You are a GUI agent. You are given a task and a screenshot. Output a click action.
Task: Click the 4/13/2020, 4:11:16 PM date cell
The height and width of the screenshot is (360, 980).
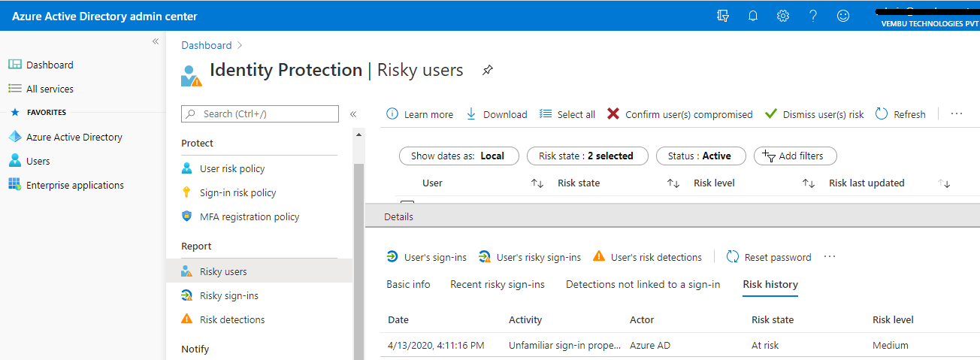tap(436, 345)
